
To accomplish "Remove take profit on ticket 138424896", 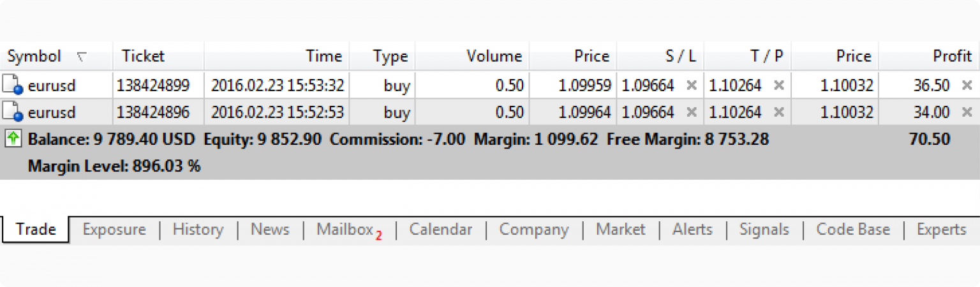I will (778, 113).
